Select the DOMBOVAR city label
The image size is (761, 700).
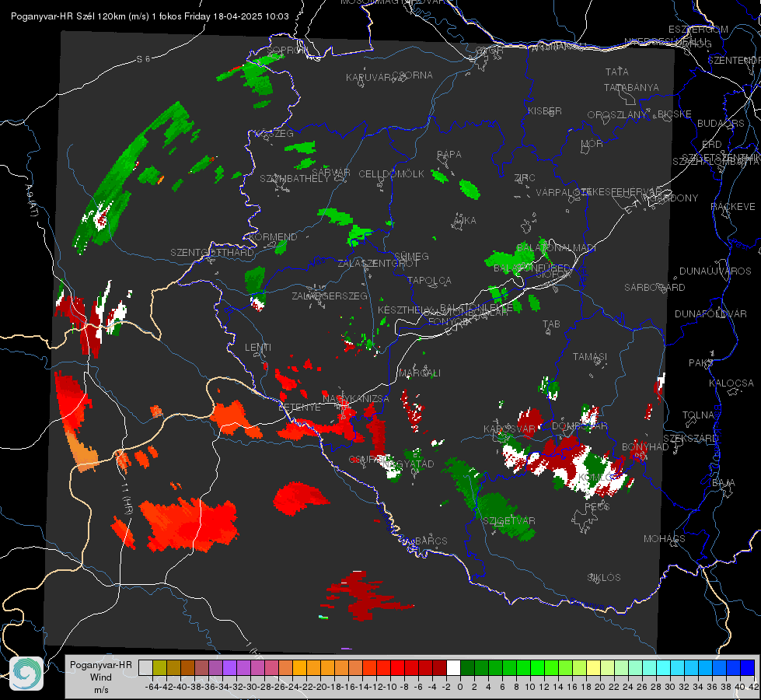coord(579,426)
